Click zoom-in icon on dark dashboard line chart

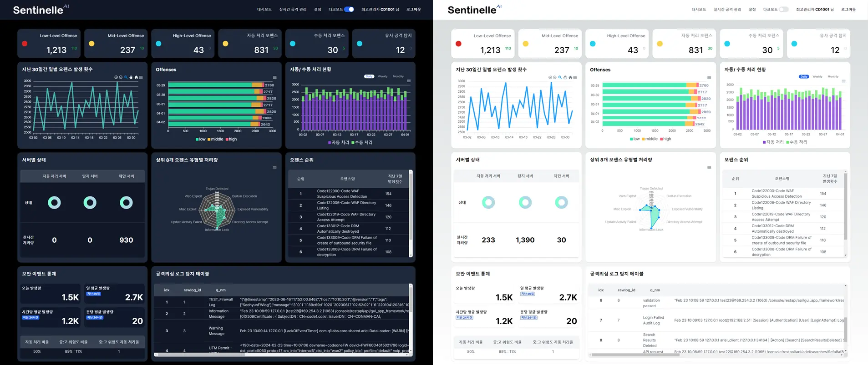116,77
